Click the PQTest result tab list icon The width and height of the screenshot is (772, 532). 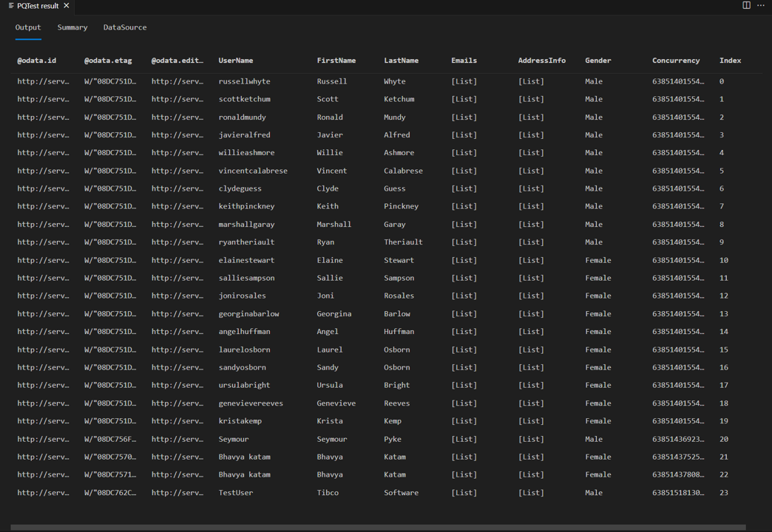[11, 6]
